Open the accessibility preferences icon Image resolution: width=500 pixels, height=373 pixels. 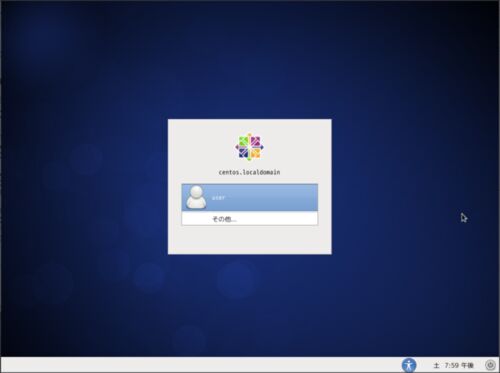(x=409, y=365)
